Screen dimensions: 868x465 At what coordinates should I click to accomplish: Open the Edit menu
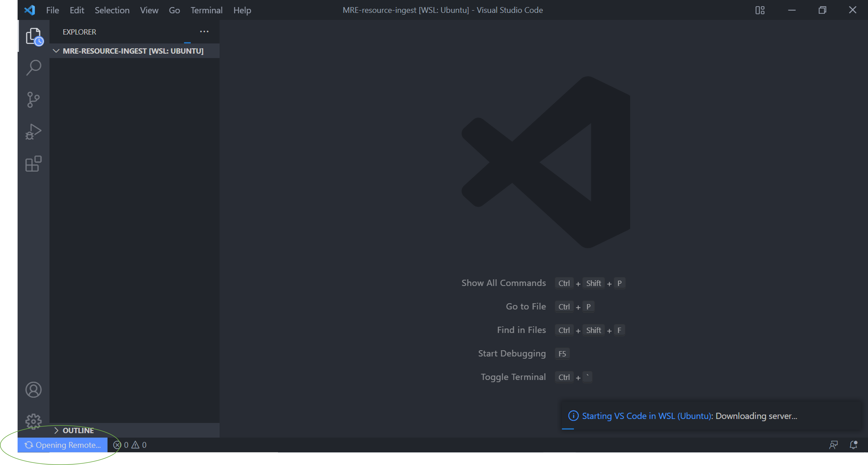77,10
